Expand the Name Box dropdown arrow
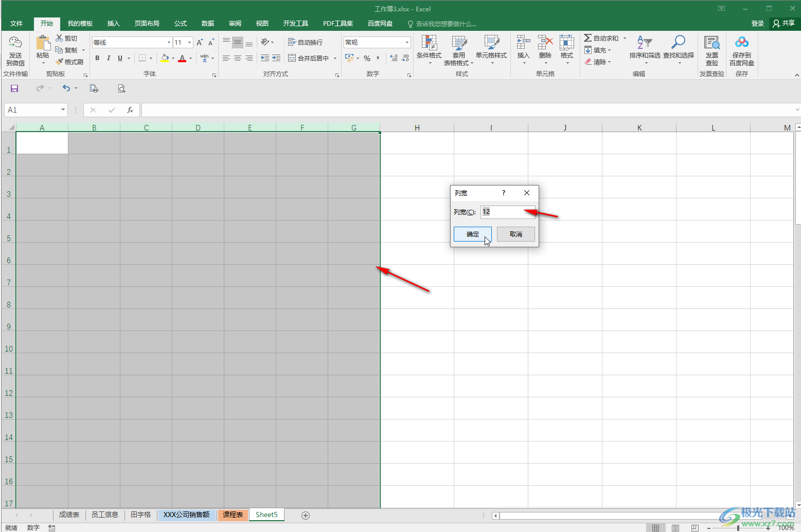The width and height of the screenshot is (801, 532). click(x=63, y=109)
